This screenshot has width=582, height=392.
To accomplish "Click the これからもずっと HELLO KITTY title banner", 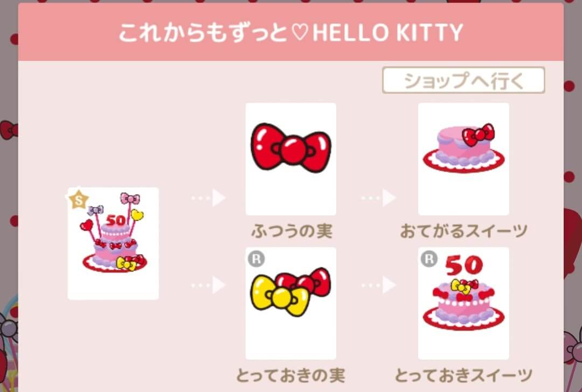I will pos(290,32).
